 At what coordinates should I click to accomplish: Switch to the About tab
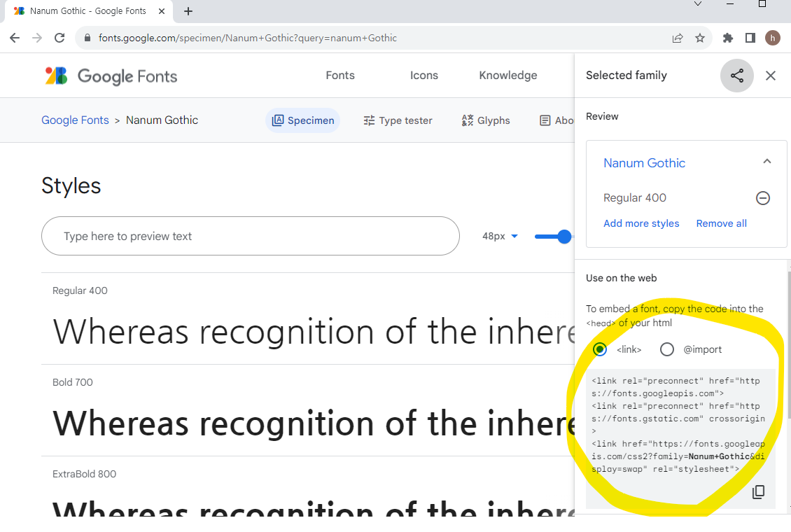557,120
